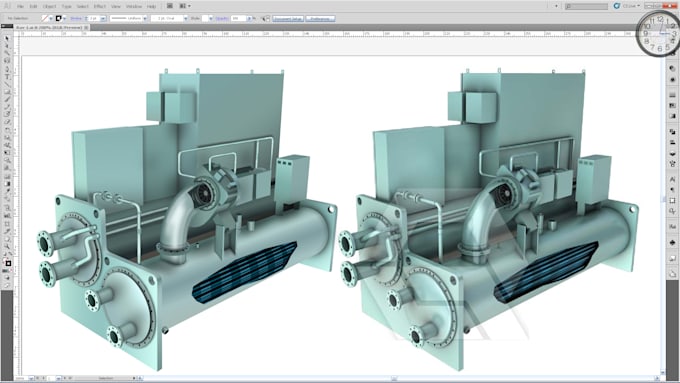The image size is (680, 383).
Task: Select the Line Segment tool
Action: click(x=7, y=84)
